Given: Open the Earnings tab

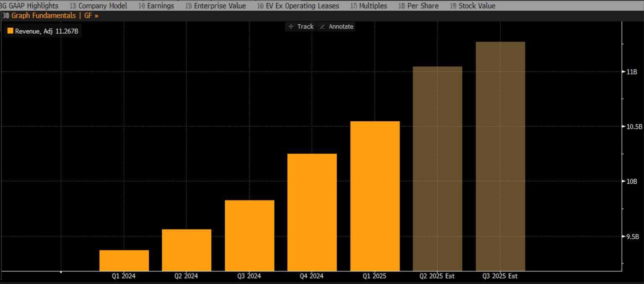Looking at the screenshot, I should point(156,6).
